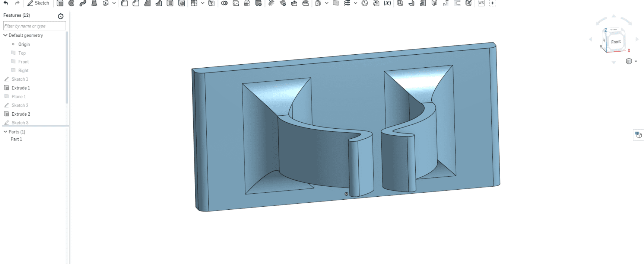Open the pattern tools dropdown arrow
Screen dimensions: 644x264
click(202, 3)
